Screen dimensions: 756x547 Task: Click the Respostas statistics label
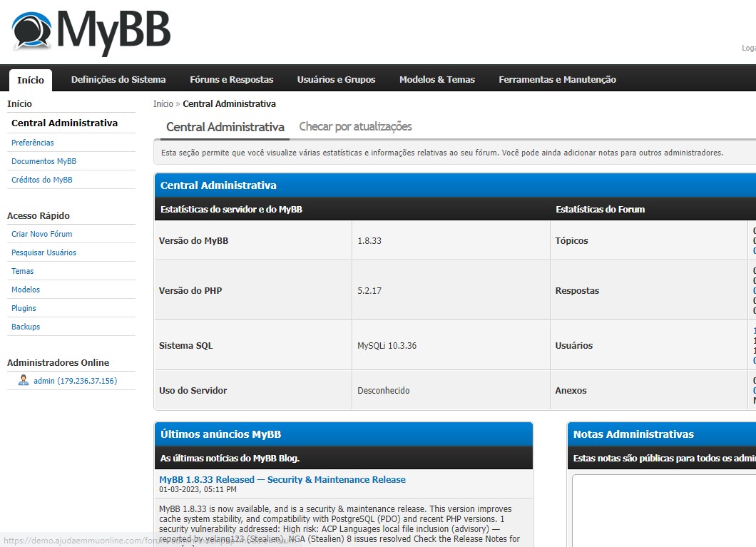577,290
